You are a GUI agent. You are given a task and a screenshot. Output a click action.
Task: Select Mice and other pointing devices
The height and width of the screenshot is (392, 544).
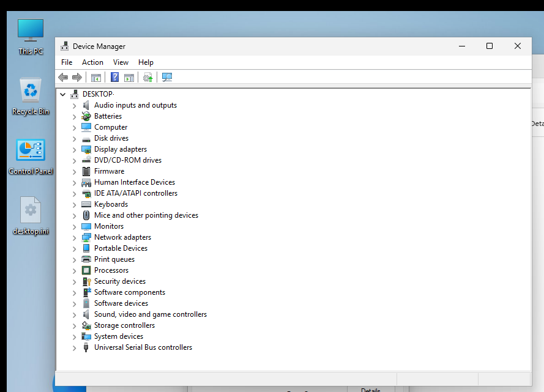(x=146, y=215)
